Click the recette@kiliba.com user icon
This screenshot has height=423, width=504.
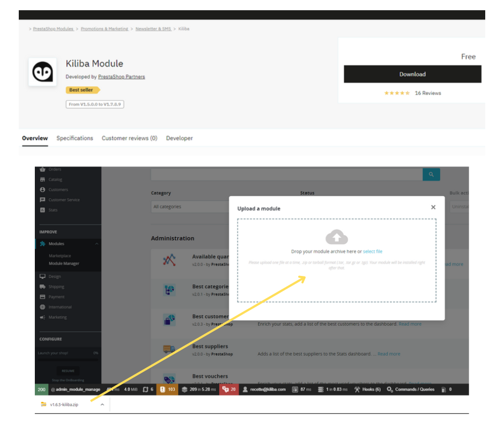point(245,390)
